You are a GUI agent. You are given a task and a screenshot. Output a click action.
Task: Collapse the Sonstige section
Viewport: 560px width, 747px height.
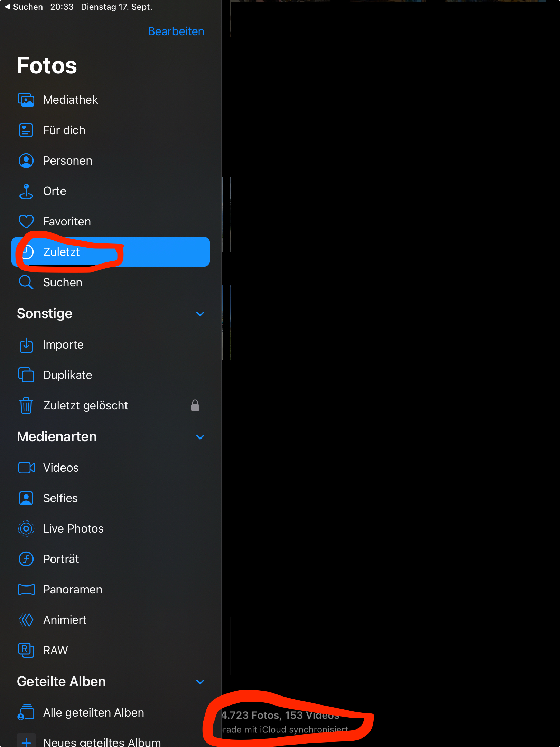pyautogui.click(x=200, y=314)
